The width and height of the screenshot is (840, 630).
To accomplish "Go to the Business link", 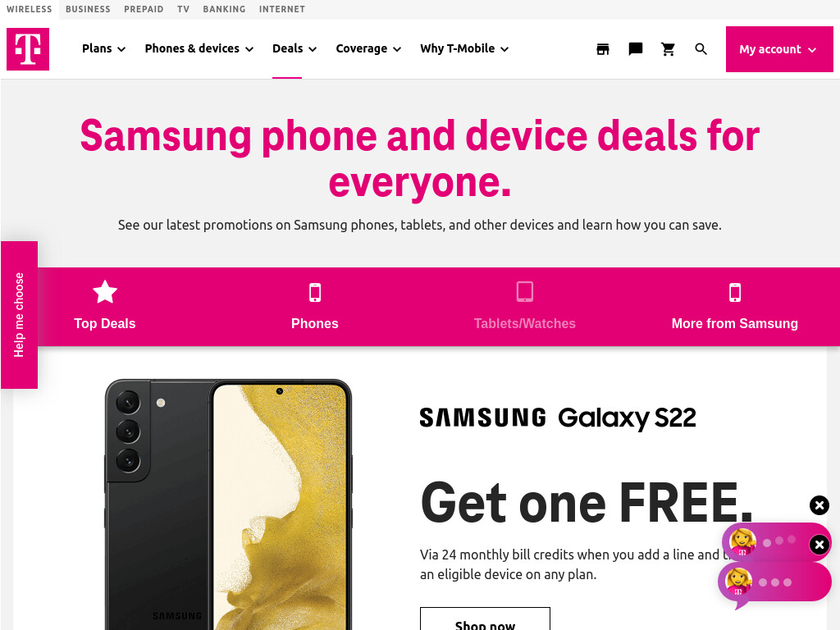I will [88, 9].
